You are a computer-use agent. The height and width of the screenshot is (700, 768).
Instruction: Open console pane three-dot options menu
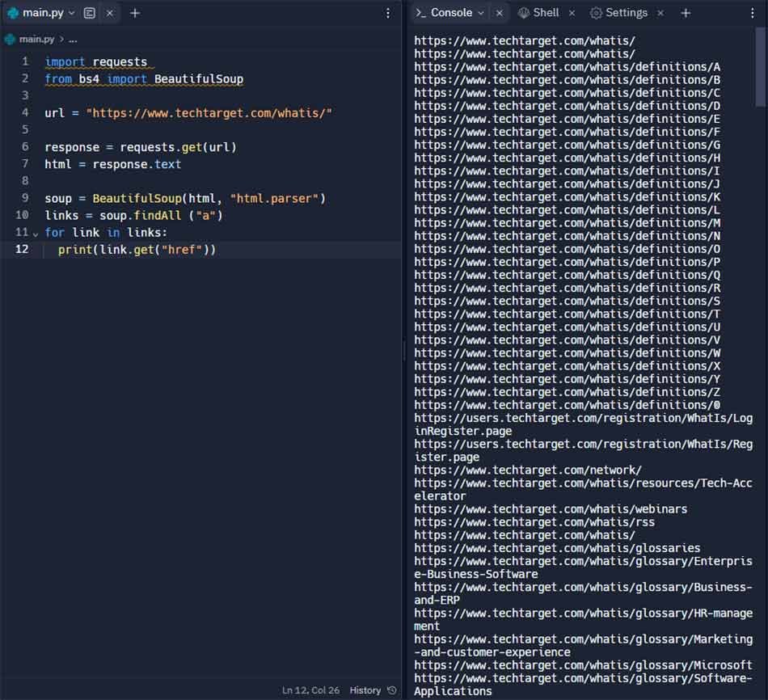(x=752, y=13)
